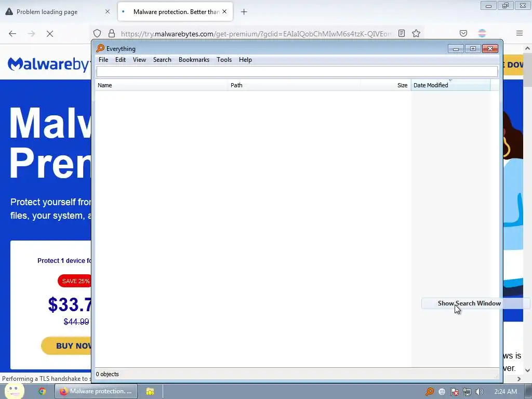Screen dimensions: 532x399
Task: Click the Everything search input field
Action: 297,71
